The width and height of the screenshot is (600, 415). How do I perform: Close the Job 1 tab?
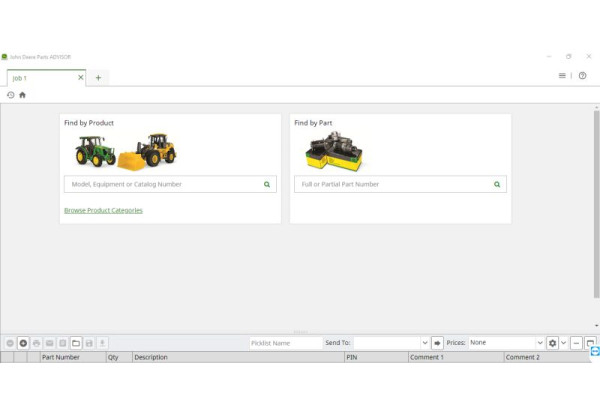tap(78, 77)
